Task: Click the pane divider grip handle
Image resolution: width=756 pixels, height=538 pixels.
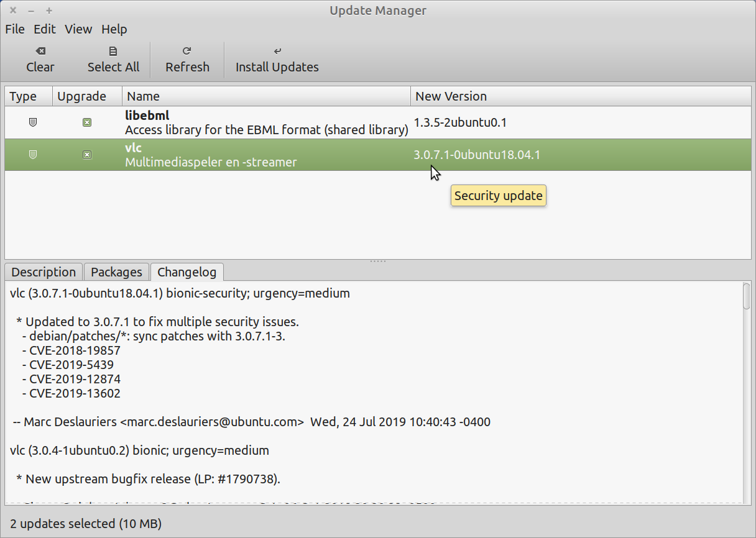Action: (378, 261)
